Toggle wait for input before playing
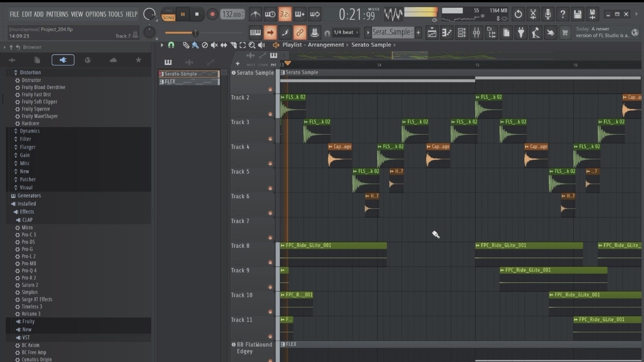The width and height of the screenshot is (644, 362). (270, 14)
